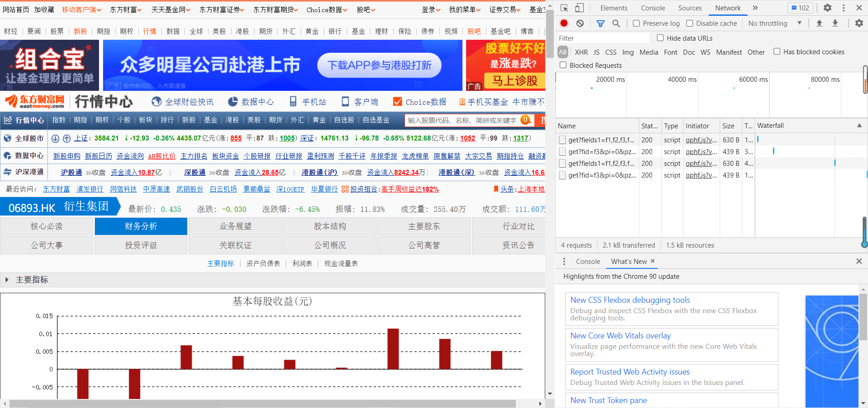The width and height of the screenshot is (868, 408).
Task: Open network search magnifier icon
Action: 616,23
